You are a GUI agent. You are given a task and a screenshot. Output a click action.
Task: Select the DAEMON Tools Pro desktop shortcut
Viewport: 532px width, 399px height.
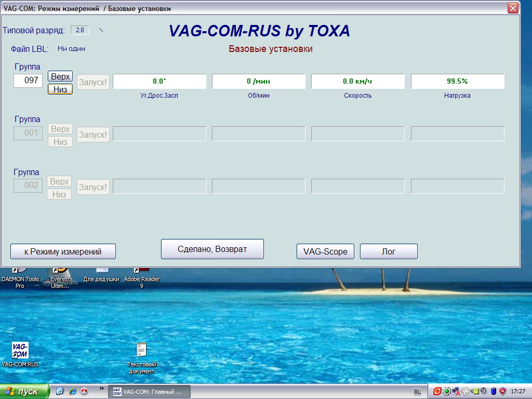click(20, 275)
